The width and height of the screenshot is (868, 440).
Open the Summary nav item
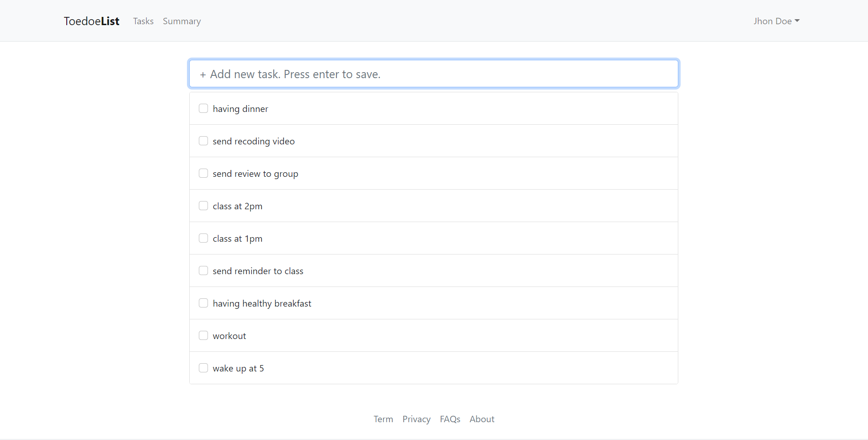point(181,21)
